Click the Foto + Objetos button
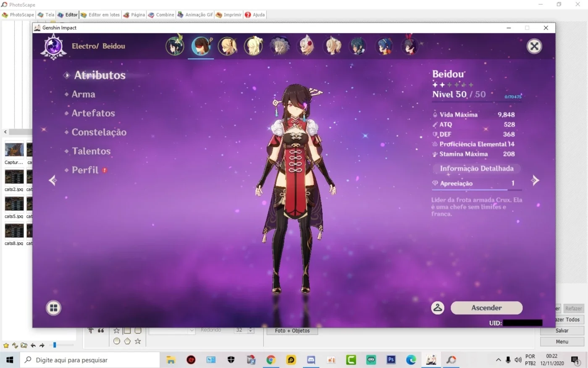588x368 pixels. point(292,331)
